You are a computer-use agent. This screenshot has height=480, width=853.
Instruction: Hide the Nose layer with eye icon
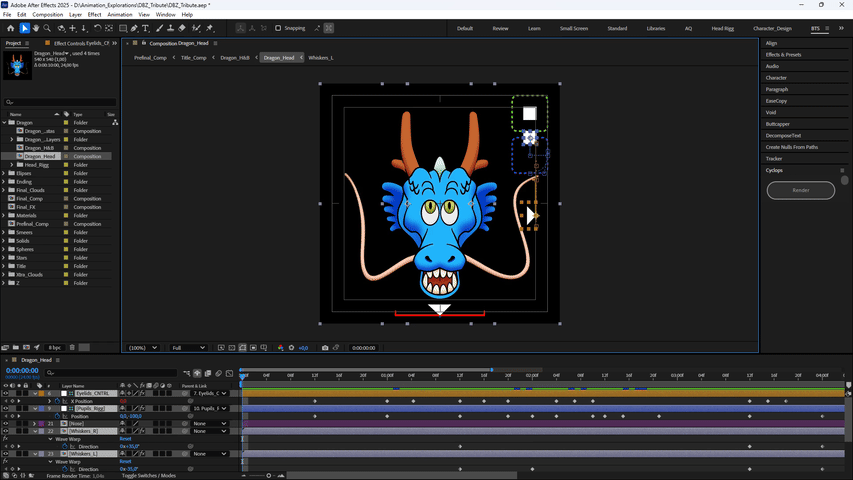[x=5, y=423]
